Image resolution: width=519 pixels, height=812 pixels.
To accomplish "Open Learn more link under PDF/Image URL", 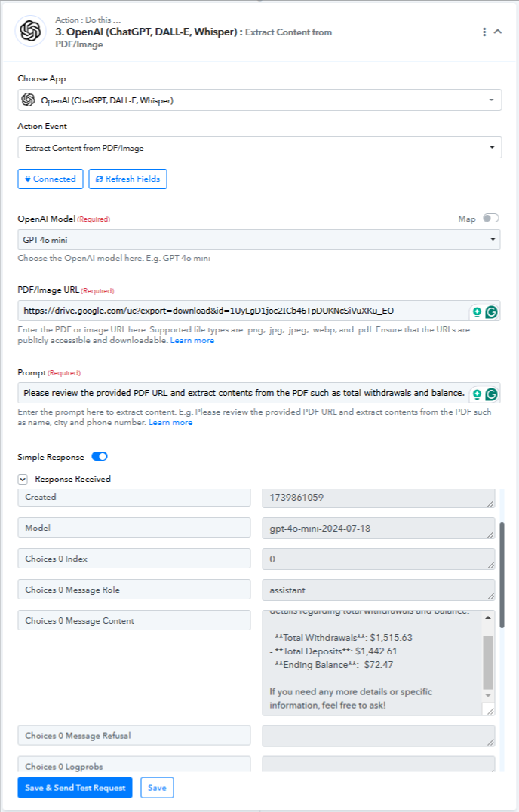I will [192, 340].
